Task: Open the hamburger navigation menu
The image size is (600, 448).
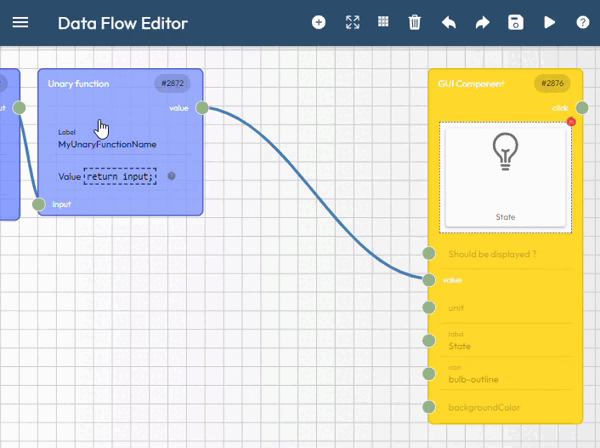Action: point(20,22)
